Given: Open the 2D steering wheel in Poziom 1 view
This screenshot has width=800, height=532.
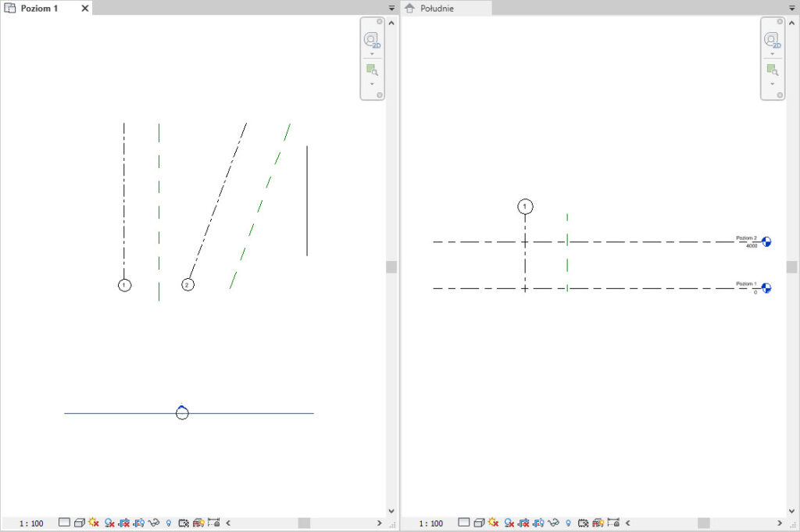Looking at the screenshot, I should tap(372, 41).
